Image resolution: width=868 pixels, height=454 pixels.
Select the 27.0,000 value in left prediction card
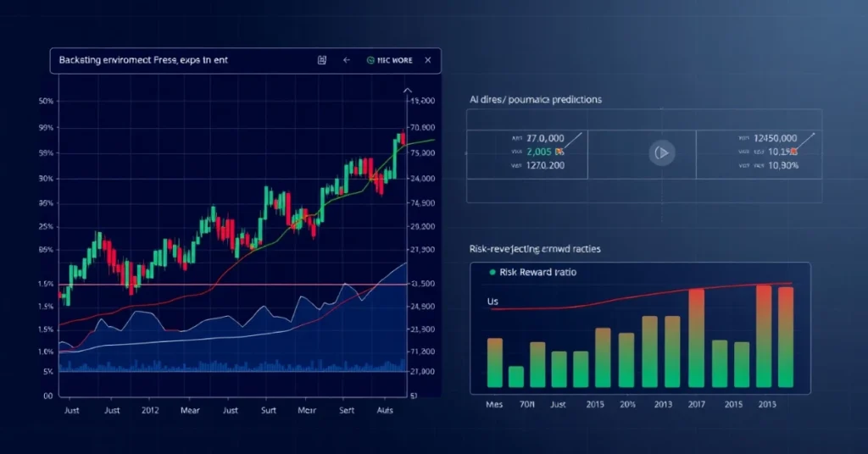coord(545,137)
